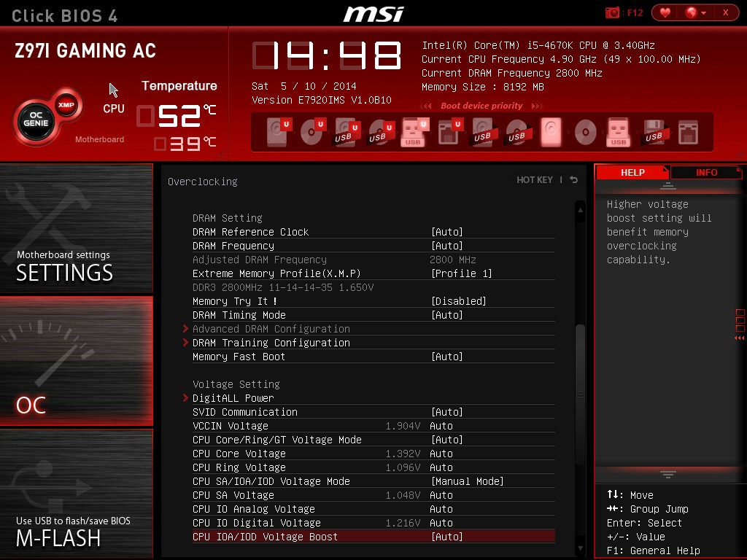Click the Adjusted DRAM Frequency 2800 MHz value

pyautogui.click(x=453, y=260)
